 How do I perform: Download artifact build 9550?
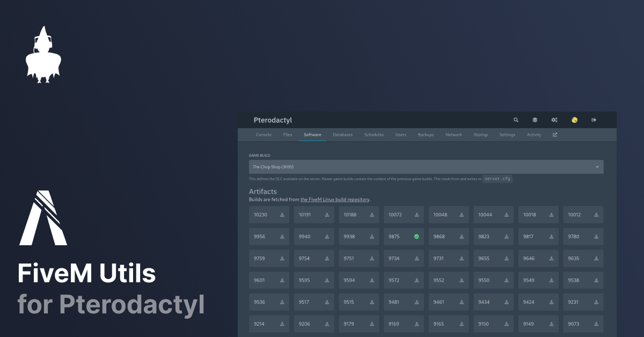[x=507, y=280]
